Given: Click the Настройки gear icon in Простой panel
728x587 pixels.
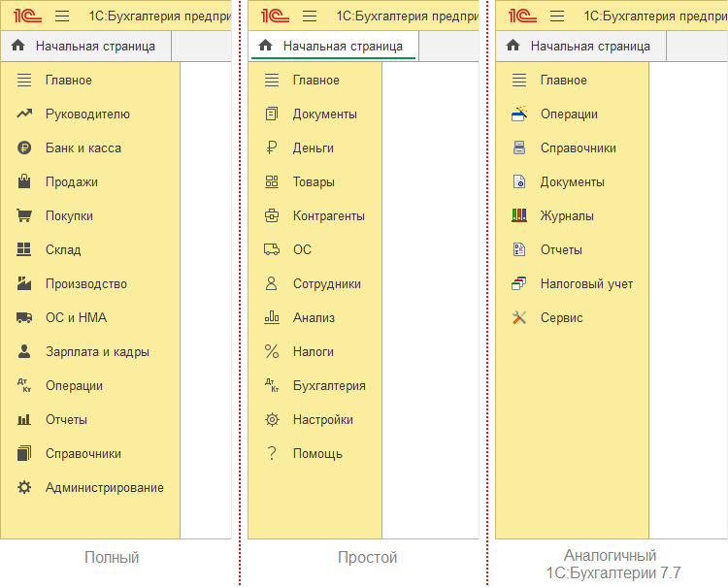Looking at the screenshot, I should (272, 419).
